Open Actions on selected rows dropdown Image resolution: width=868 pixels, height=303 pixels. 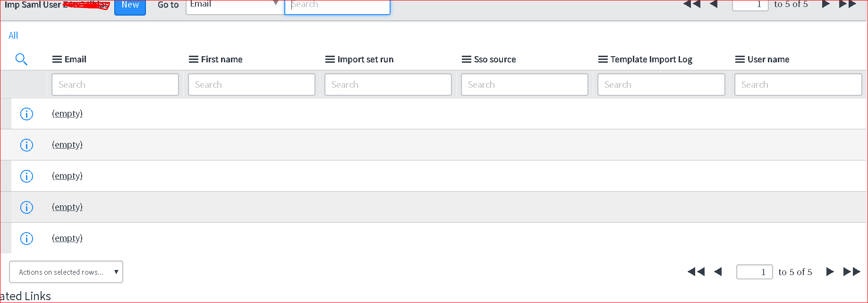[66, 272]
